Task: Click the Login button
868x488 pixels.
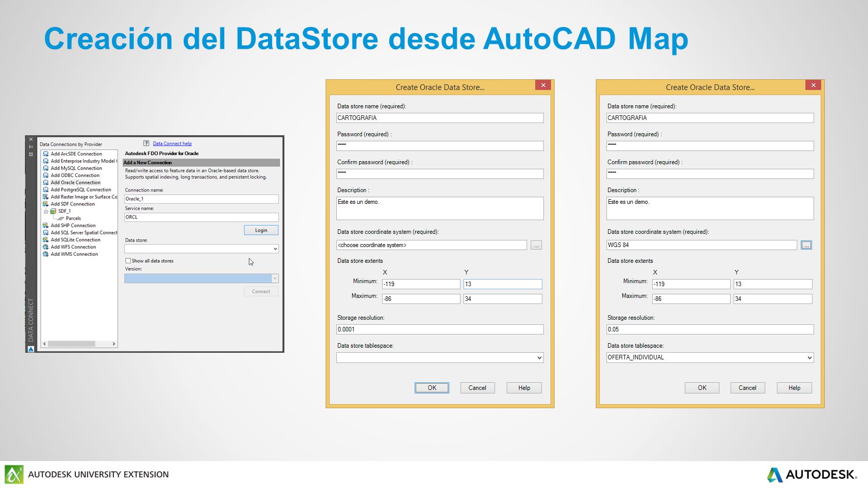Action: [261, 230]
